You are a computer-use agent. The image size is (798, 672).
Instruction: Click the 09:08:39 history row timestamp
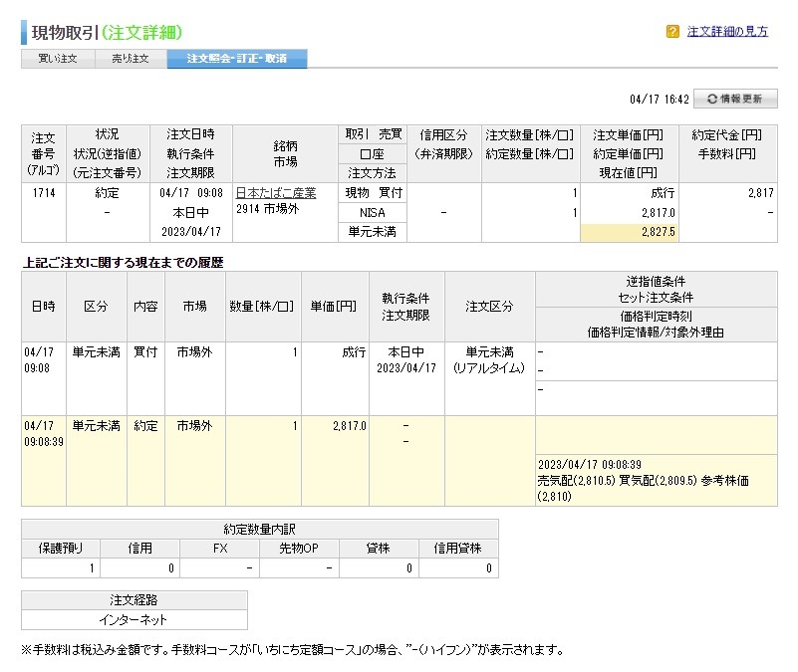point(44,442)
